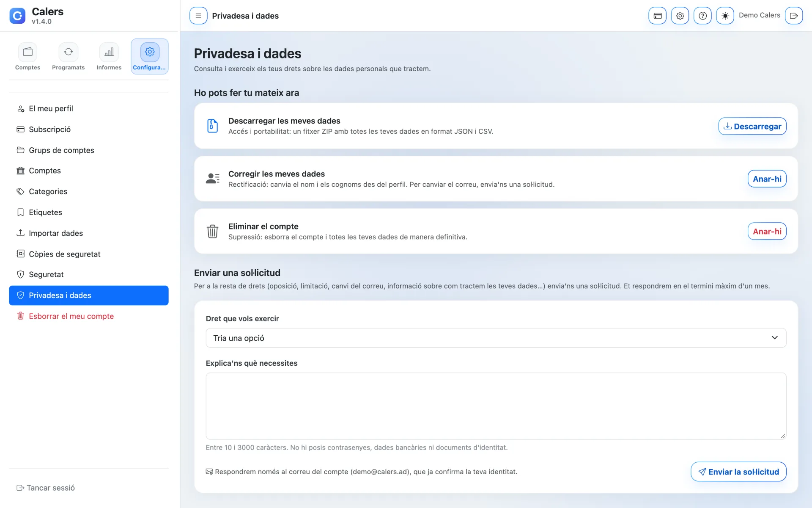
Task: Open Importar dades
Action: (89, 233)
